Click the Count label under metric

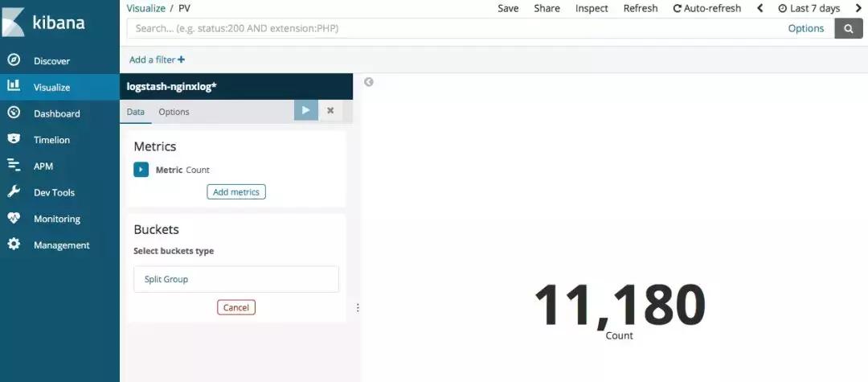[x=620, y=335]
